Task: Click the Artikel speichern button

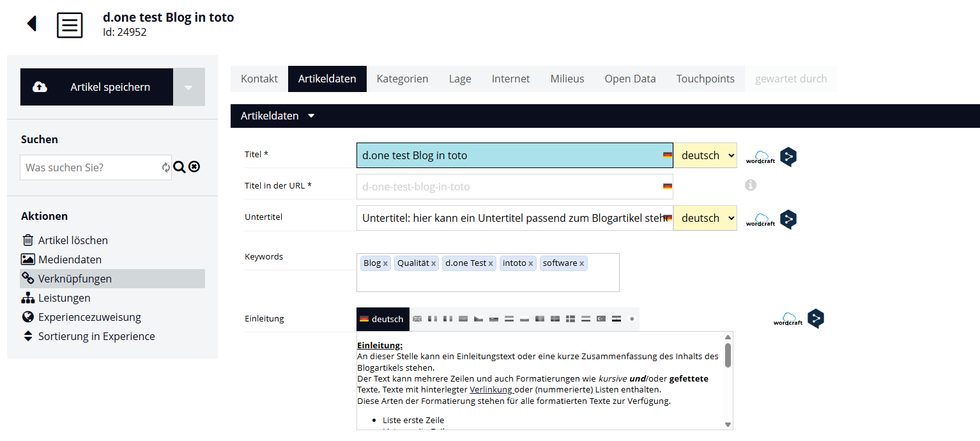Action: click(x=96, y=87)
